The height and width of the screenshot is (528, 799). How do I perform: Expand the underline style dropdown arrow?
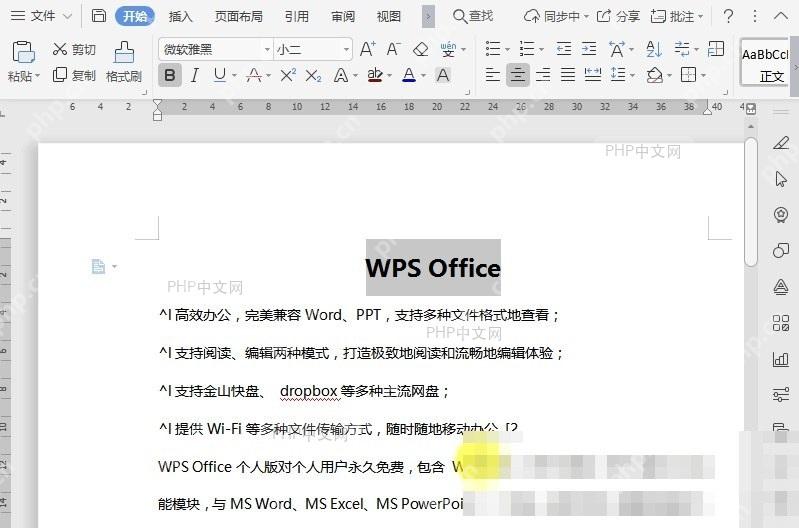click(234, 76)
